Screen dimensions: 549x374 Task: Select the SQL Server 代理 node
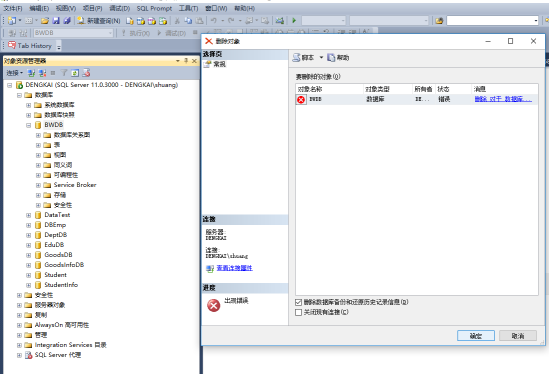[58, 355]
